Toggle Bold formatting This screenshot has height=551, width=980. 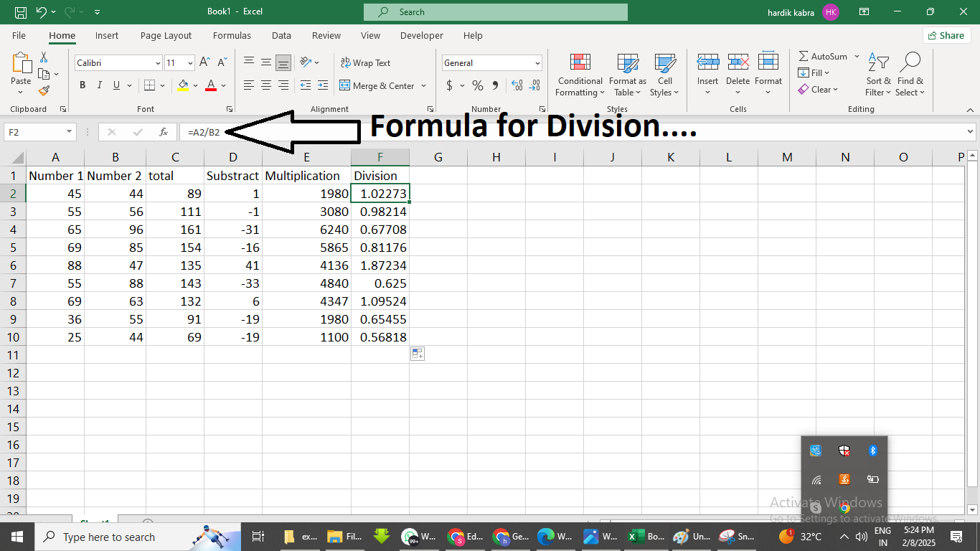83,85
